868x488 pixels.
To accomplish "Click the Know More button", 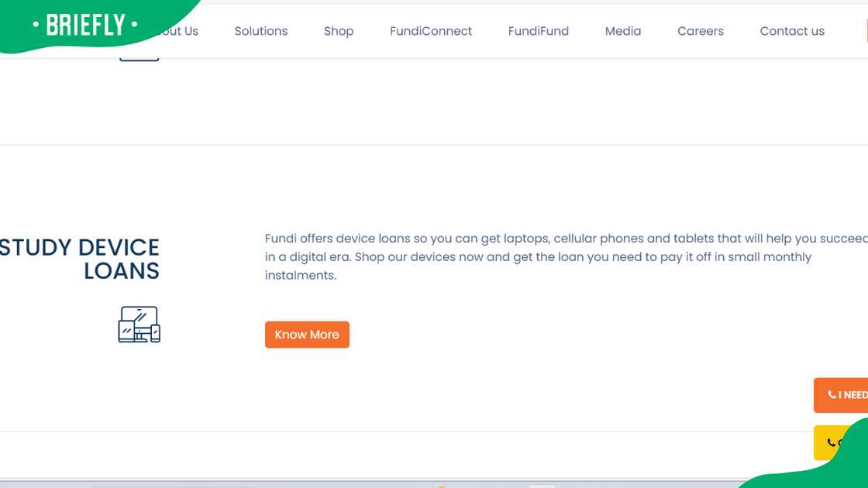I will tap(307, 334).
